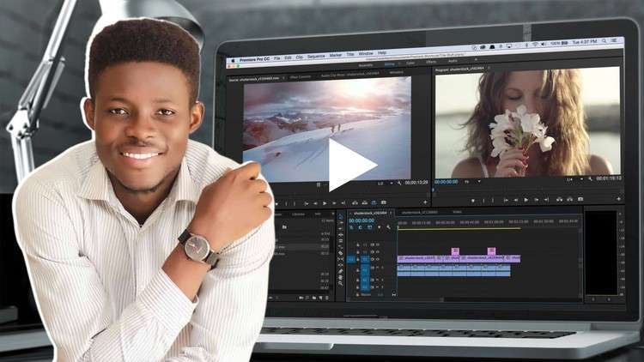
Task: Switch to Effects workspace tab
Action: point(431,62)
